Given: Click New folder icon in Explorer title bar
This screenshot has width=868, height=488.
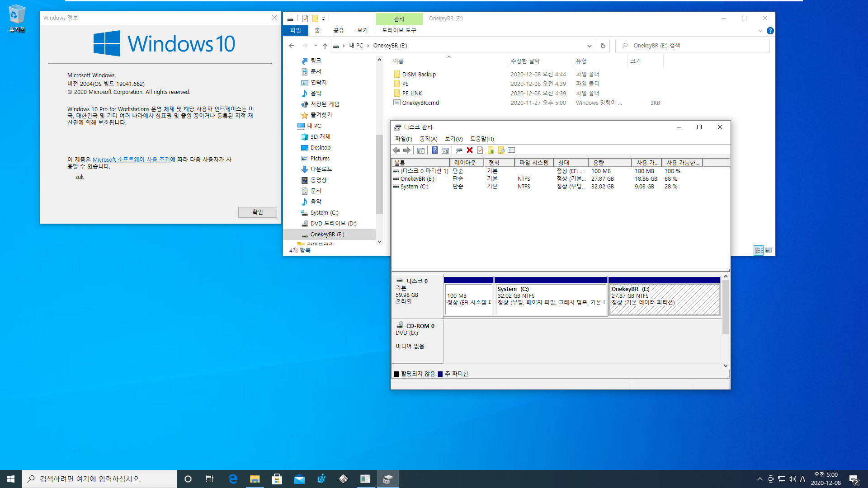Looking at the screenshot, I should pyautogui.click(x=315, y=19).
